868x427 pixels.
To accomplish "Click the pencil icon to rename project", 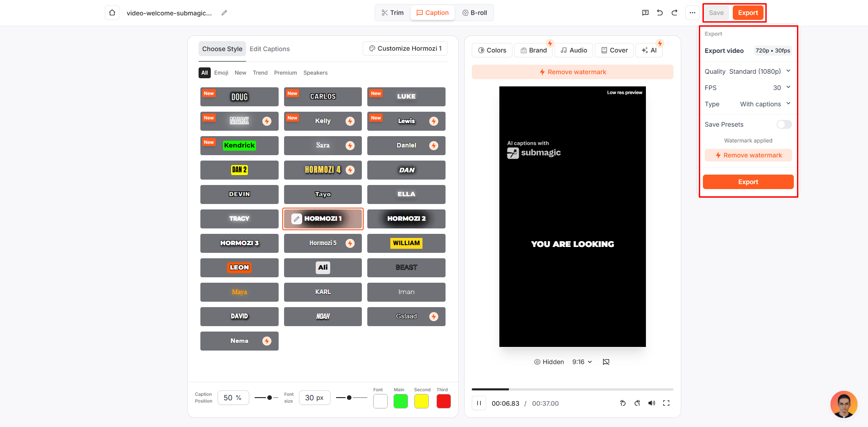I will (x=224, y=13).
